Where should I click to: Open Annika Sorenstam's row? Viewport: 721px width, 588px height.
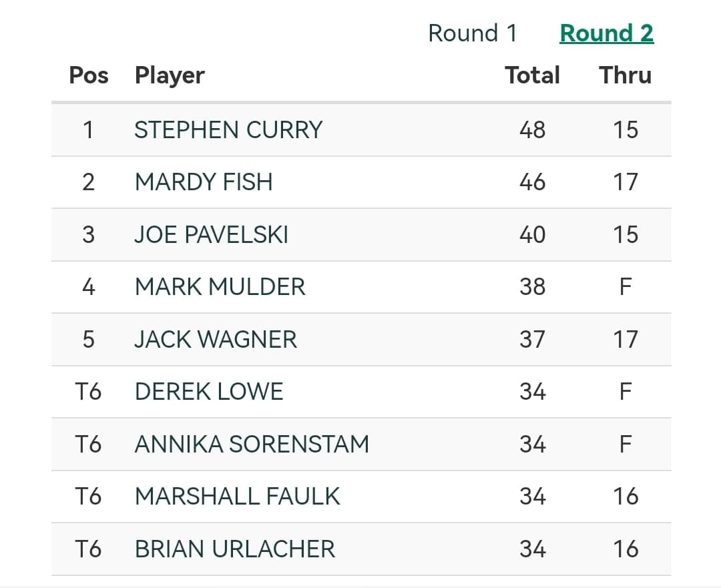click(x=252, y=444)
